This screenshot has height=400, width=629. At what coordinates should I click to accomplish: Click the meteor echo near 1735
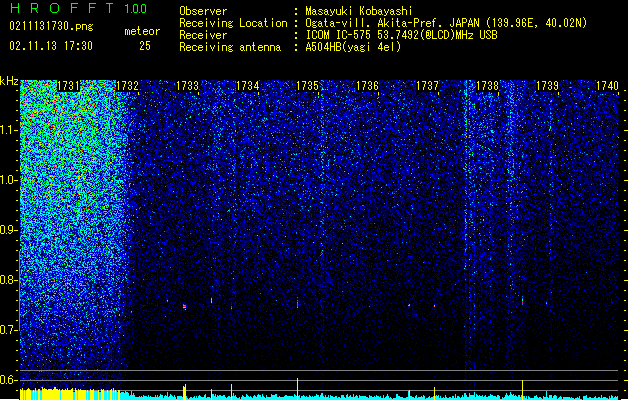(x=297, y=303)
